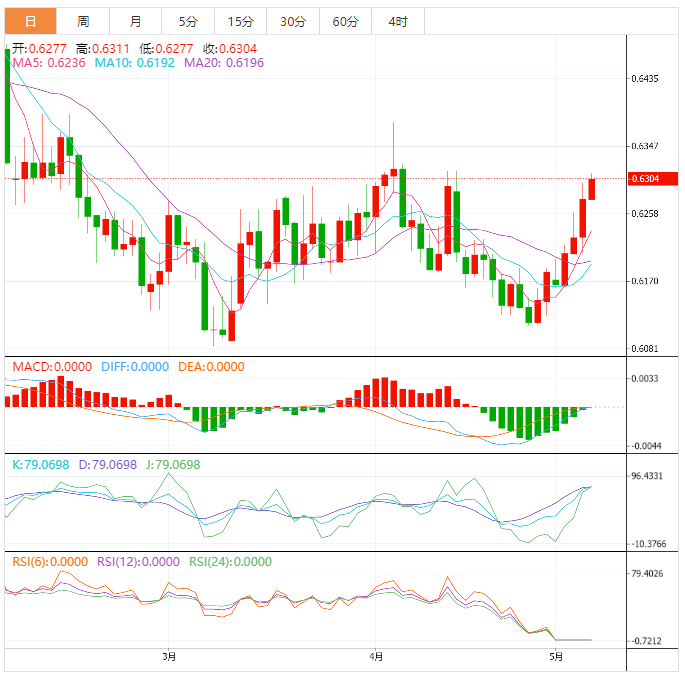Click the MA10 legend label

pyautogui.click(x=134, y=62)
